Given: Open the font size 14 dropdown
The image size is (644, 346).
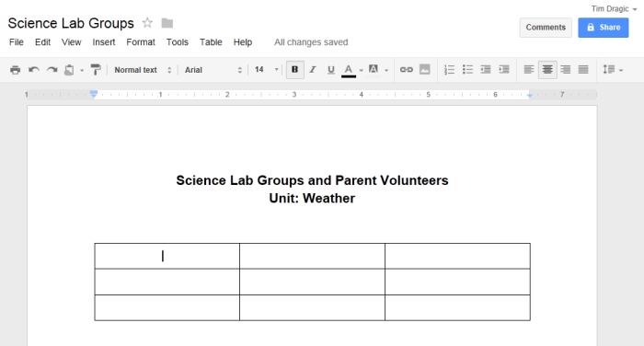Looking at the screenshot, I should 266,70.
